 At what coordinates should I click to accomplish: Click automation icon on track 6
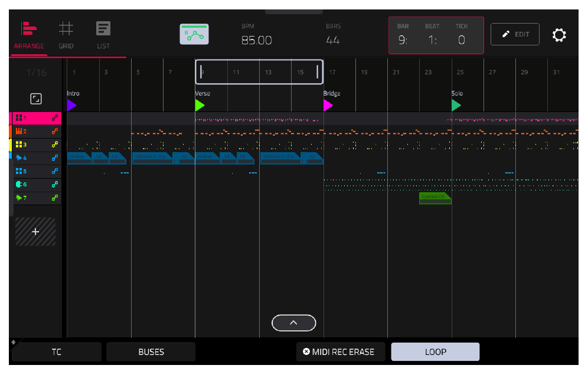point(55,185)
